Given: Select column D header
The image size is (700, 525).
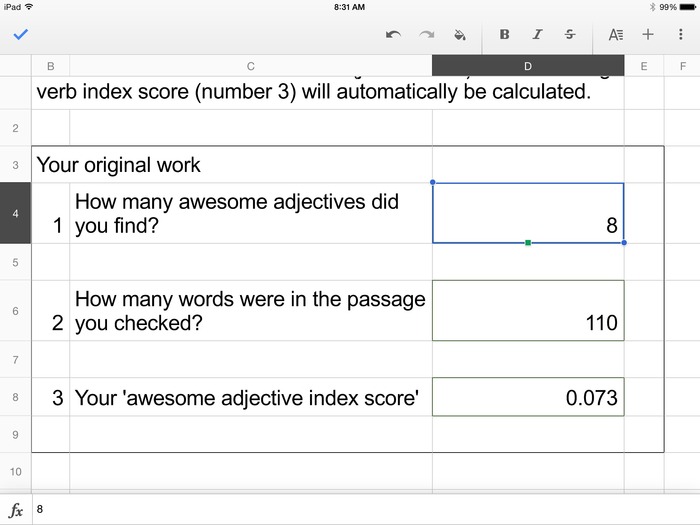Looking at the screenshot, I should coord(528,66).
